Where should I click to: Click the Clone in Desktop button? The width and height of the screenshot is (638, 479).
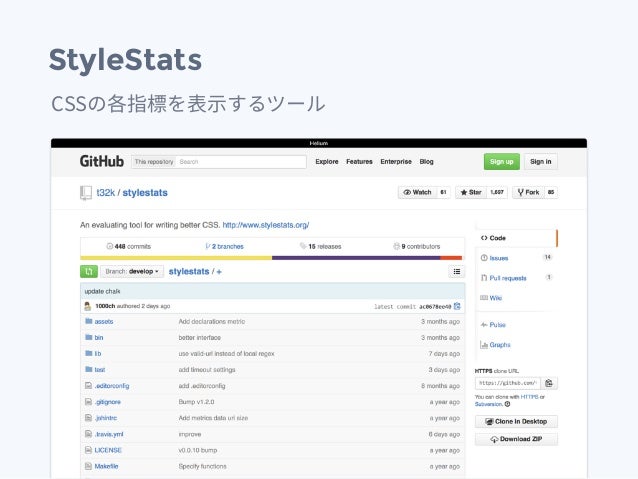(516, 422)
